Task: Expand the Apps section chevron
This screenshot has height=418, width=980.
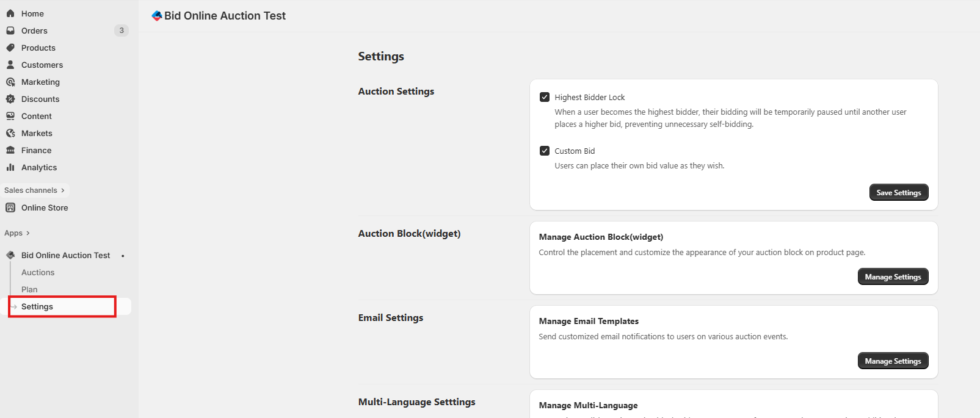Action: [x=27, y=233]
